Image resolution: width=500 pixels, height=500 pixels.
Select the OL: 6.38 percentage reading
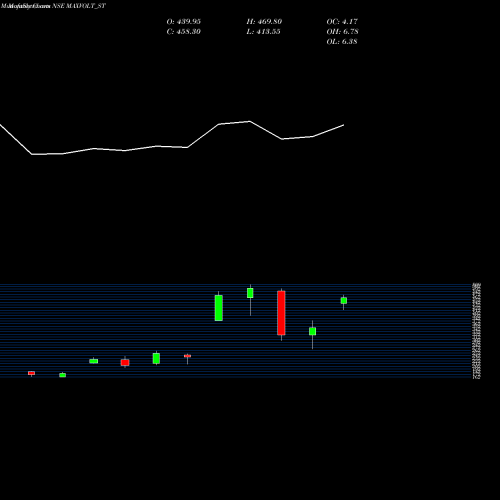point(342,42)
